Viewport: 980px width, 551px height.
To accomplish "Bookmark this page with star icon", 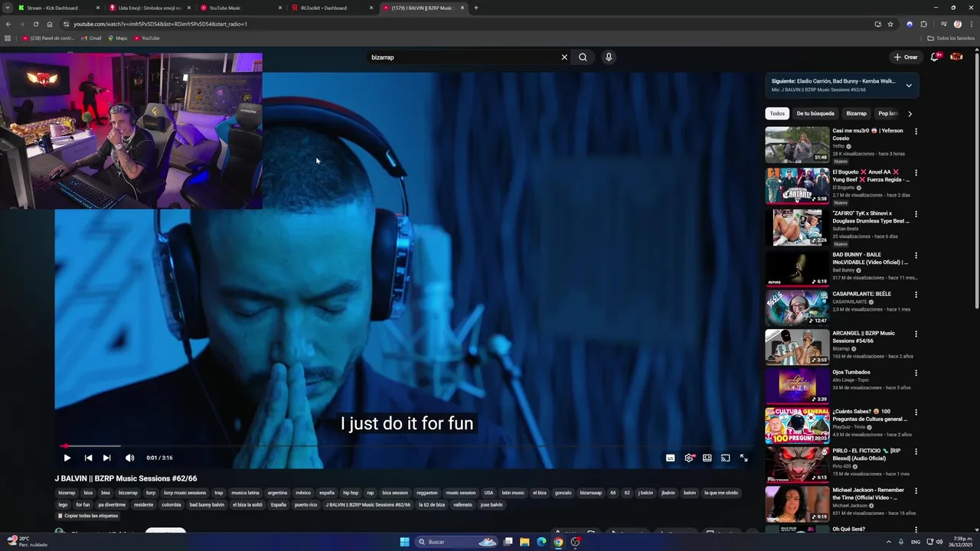I will (890, 24).
